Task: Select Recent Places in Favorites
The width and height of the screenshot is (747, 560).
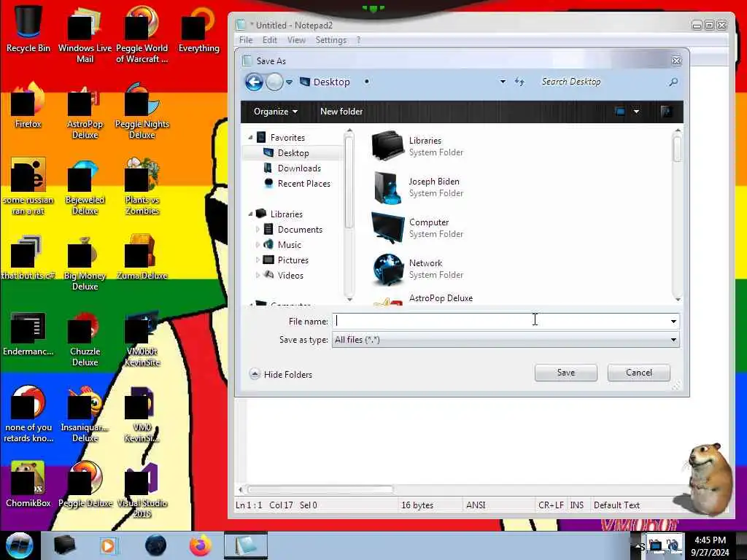Action: [x=303, y=183]
